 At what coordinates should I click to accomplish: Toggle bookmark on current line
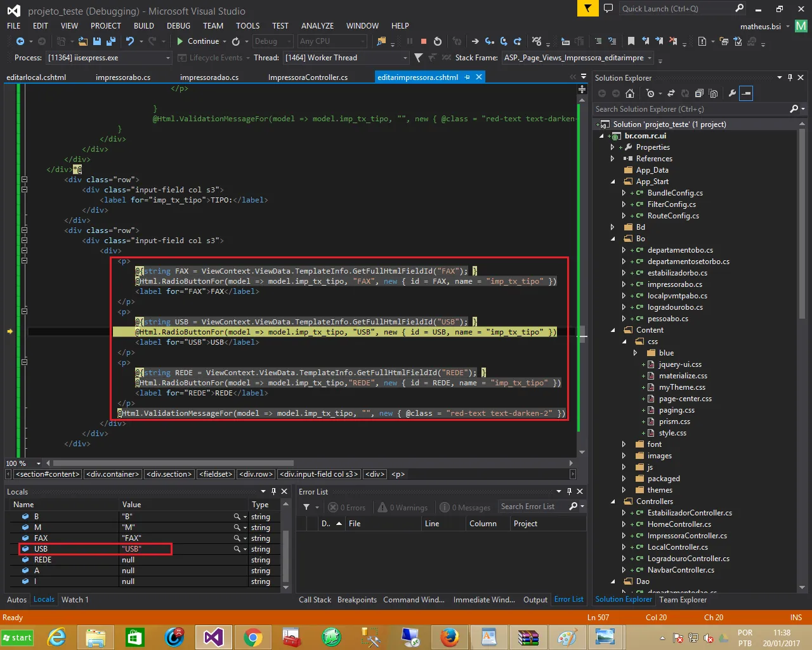pos(631,41)
